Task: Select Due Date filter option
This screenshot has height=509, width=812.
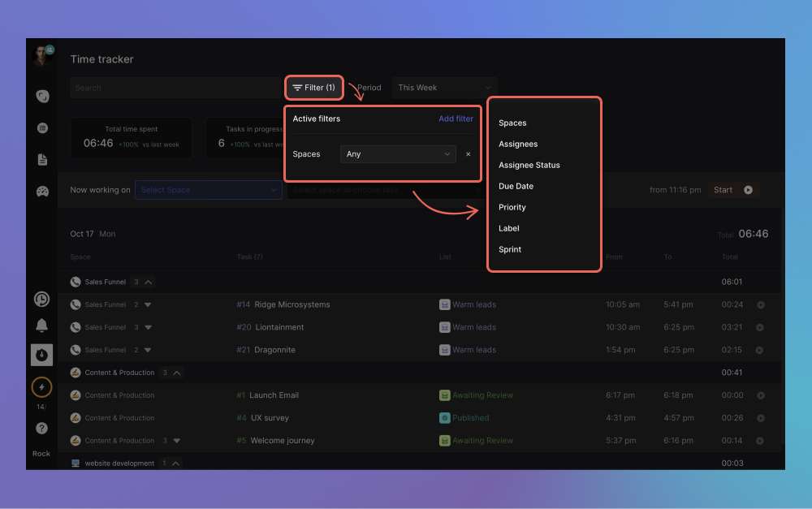Action: pyautogui.click(x=516, y=187)
